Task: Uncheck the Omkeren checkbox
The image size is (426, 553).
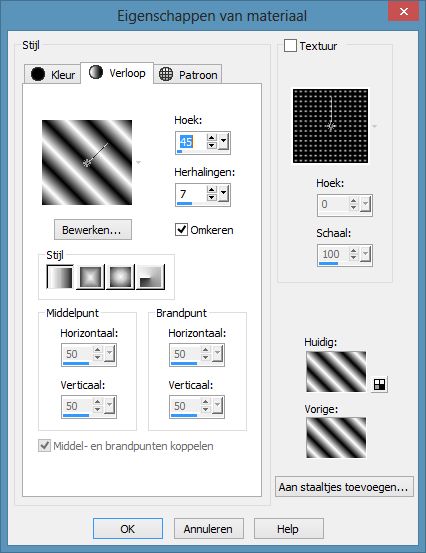Action: [181, 230]
